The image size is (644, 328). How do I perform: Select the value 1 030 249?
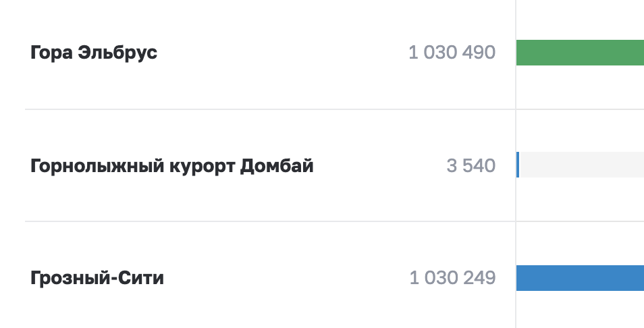[x=452, y=278]
